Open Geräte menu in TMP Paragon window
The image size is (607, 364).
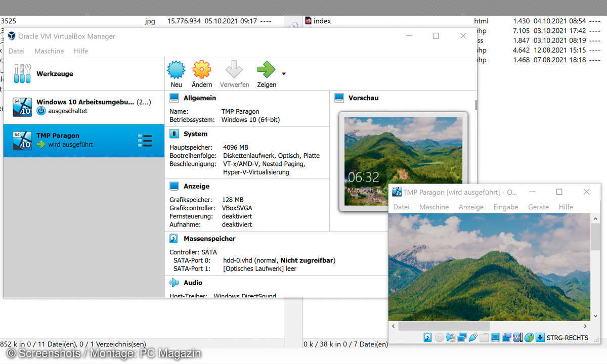tap(538, 207)
